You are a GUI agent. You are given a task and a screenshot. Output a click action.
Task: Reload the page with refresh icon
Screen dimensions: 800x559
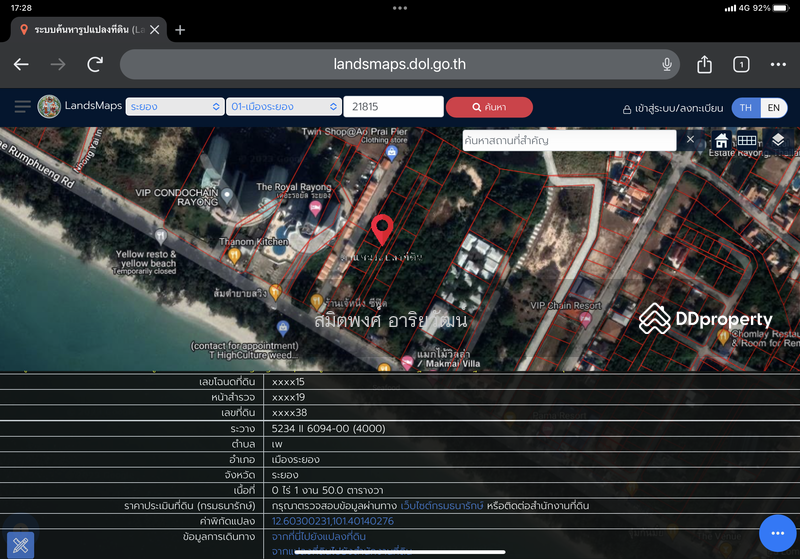pos(95,64)
